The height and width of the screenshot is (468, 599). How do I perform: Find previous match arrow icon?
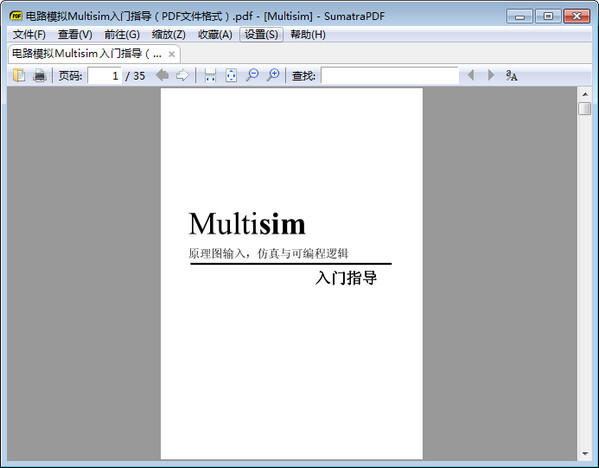pyautogui.click(x=471, y=75)
